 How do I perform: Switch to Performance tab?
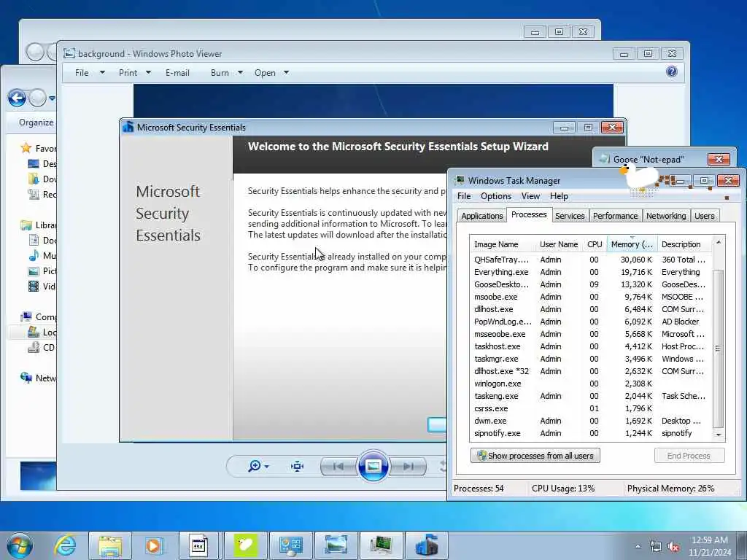615,216
